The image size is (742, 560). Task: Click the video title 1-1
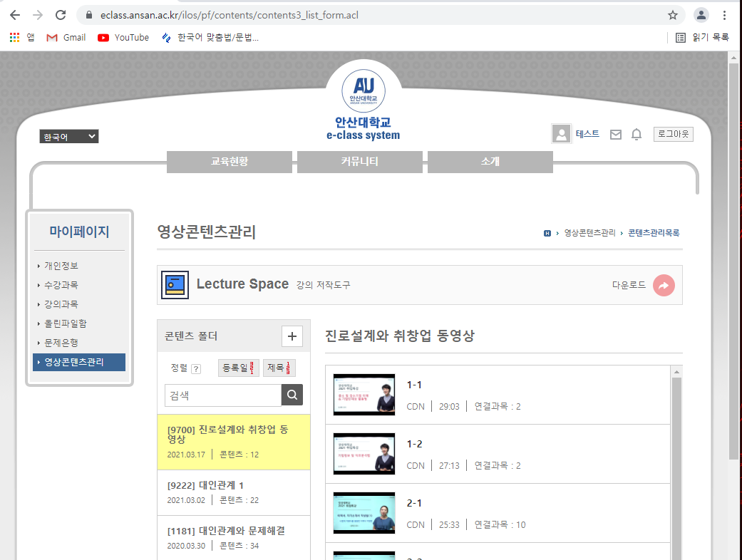414,385
